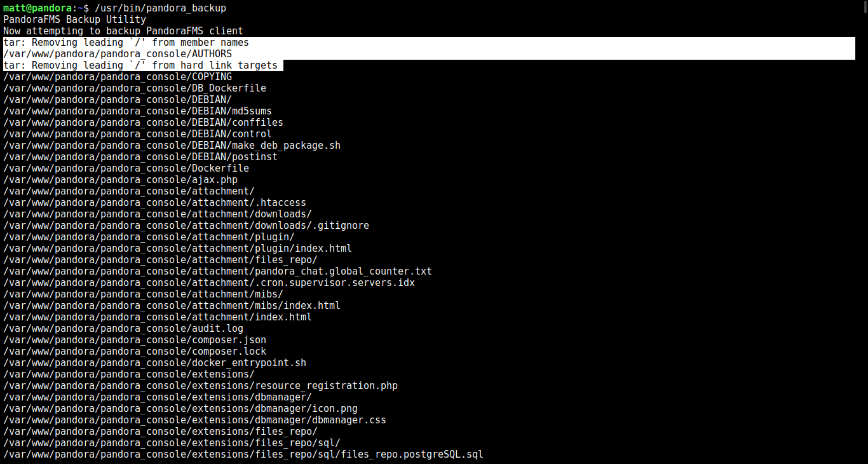
Task: Click the DEBIAN/conffiles line
Action: click(x=143, y=123)
